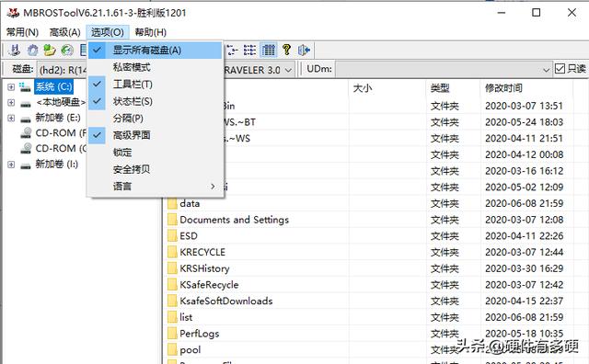Click the data folder icon
This screenshot has height=364, width=589.
click(172, 204)
